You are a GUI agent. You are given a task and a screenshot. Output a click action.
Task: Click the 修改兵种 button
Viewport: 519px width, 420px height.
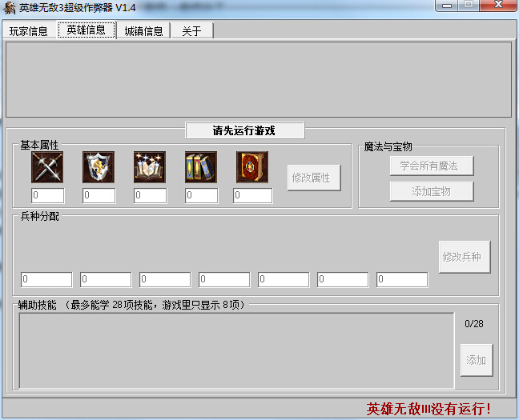pos(465,257)
